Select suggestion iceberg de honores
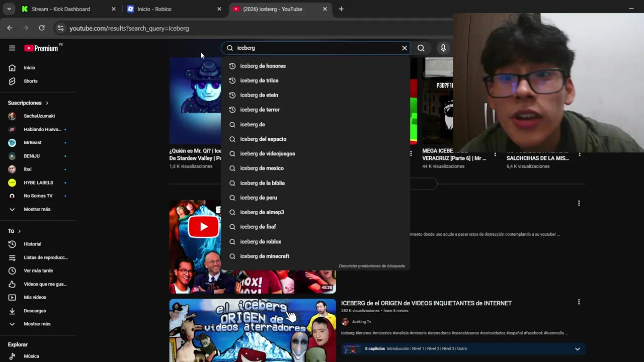Screen dimensions: 644x362 (315, 66)
